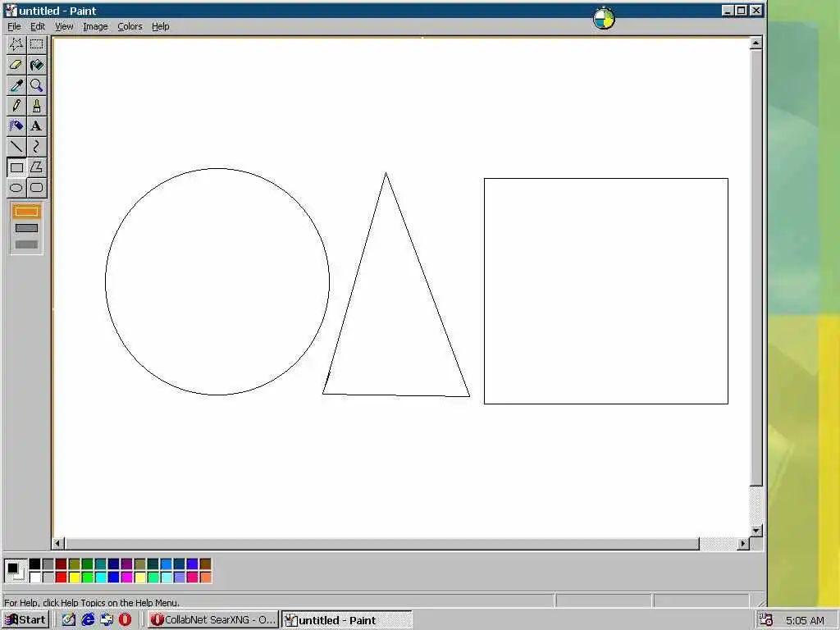Click the colorful round timer icon
This screenshot has height=630, width=840.
604,18
